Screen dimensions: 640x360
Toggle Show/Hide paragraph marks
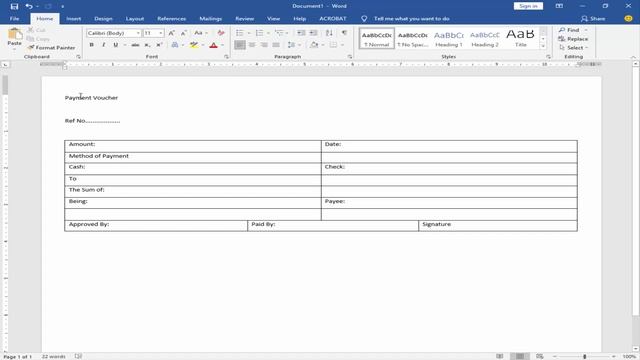pyautogui.click(x=344, y=33)
